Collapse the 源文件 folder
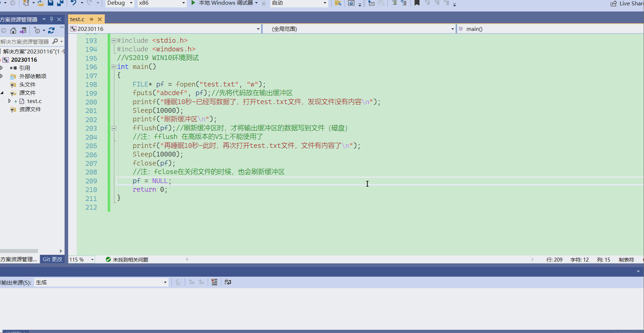The height and width of the screenshot is (333, 644). pos(2,93)
